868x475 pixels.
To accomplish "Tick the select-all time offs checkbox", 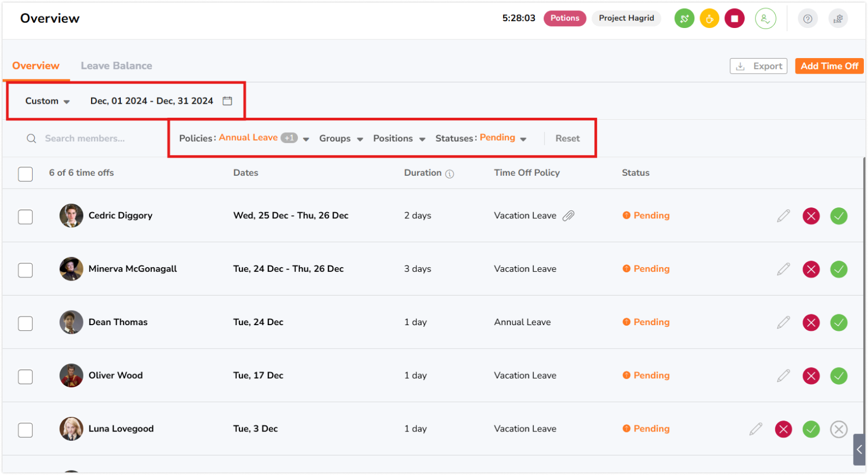I will tap(25, 174).
